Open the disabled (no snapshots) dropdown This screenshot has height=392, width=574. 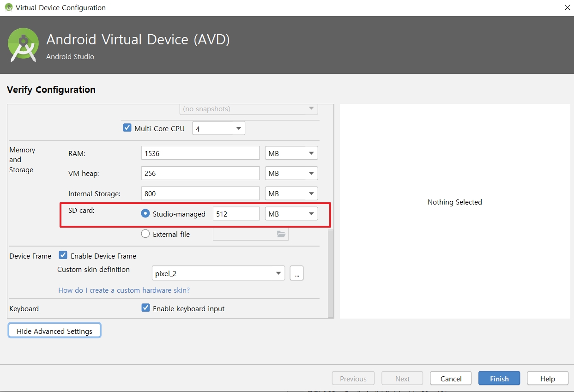pos(248,109)
